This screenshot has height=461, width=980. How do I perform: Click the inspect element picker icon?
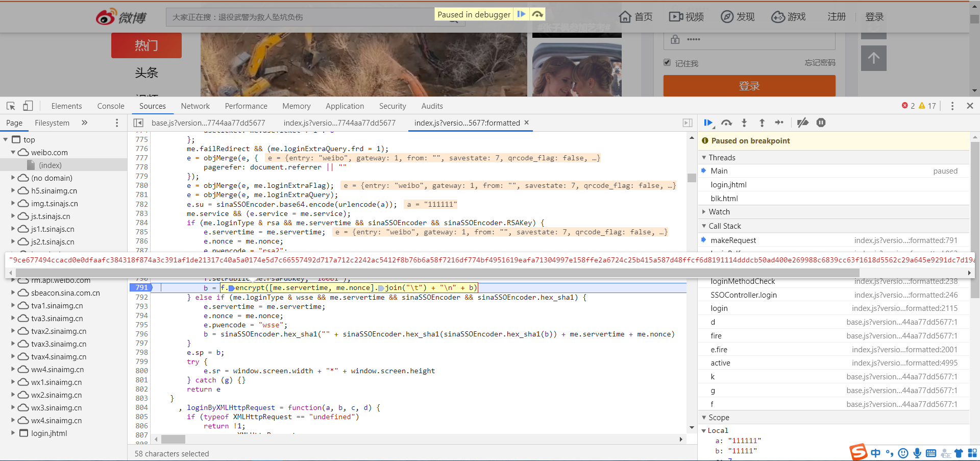(11, 106)
